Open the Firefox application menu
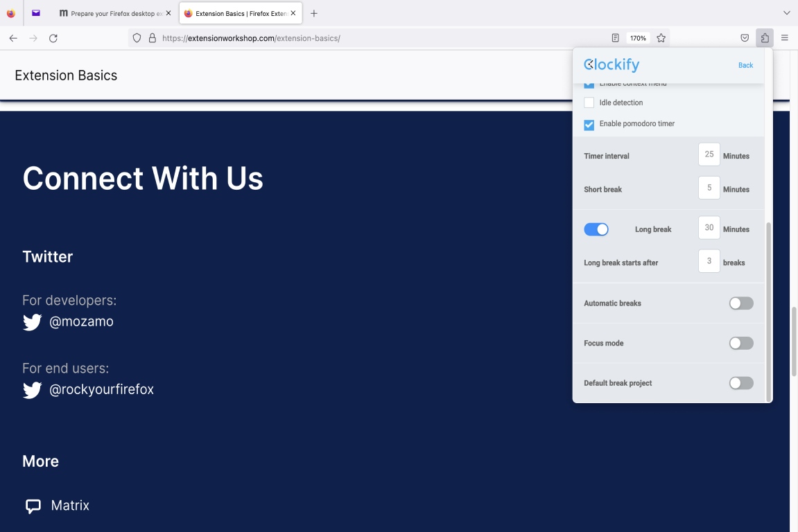This screenshot has width=798, height=532. [785, 38]
